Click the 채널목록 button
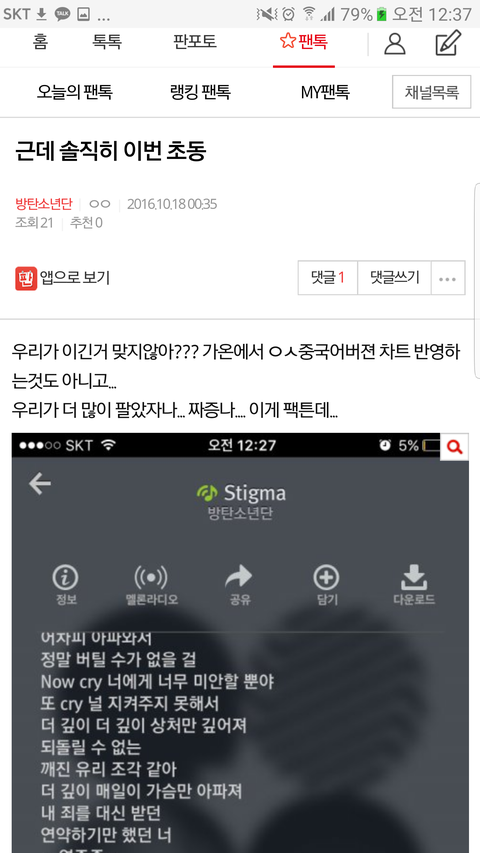The width and height of the screenshot is (480, 853). (x=432, y=92)
